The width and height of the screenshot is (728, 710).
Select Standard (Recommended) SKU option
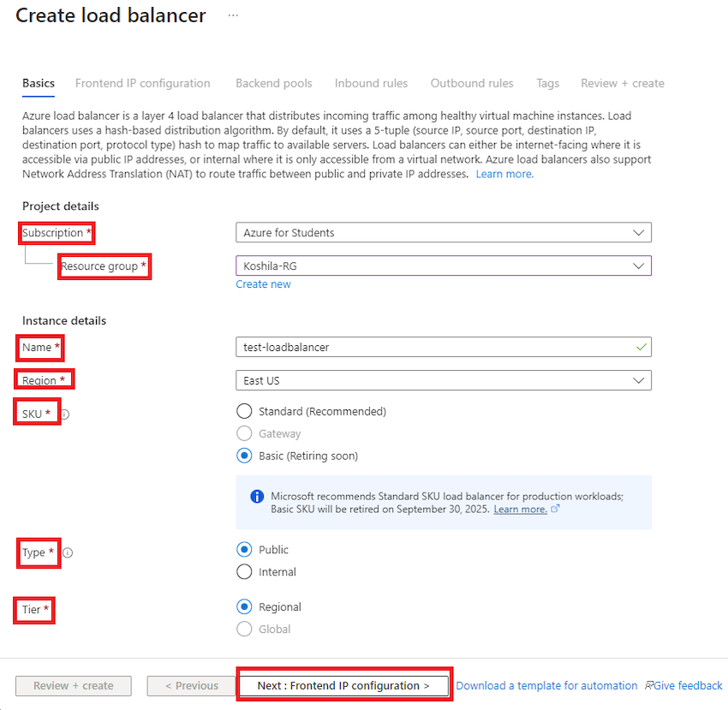tap(245, 411)
